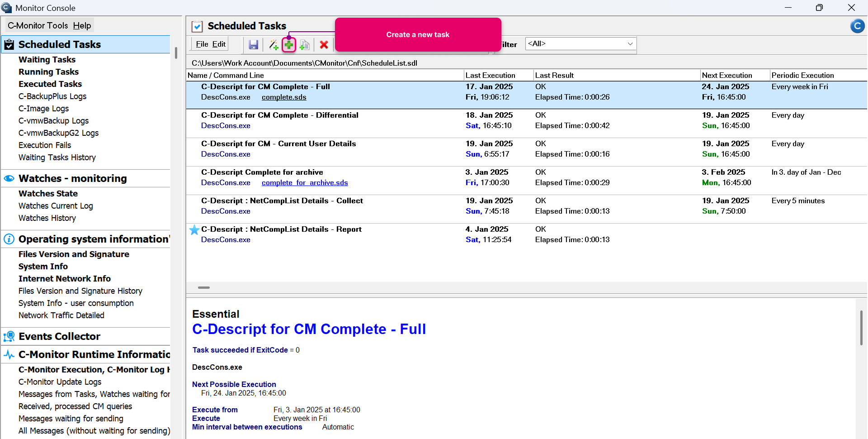868x439 pixels.
Task: Select the NetCompList Details - Collect task
Action: tap(526, 209)
